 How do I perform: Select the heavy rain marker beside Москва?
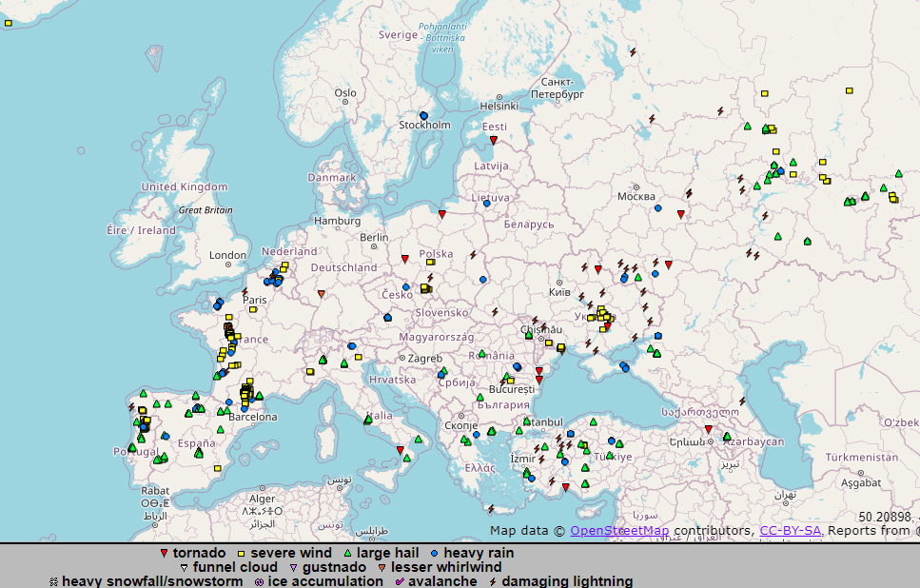tap(657, 207)
